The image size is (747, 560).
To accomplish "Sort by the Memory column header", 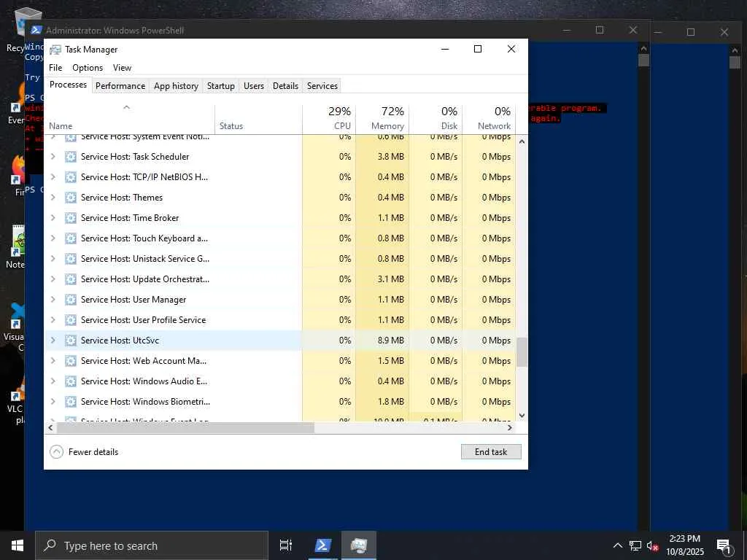I will pos(382,119).
